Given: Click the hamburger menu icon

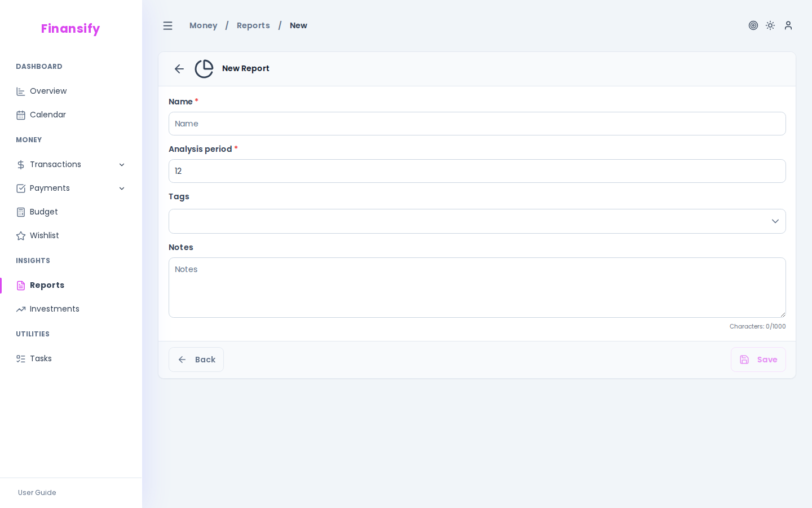Looking at the screenshot, I should click(x=167, y=25).
